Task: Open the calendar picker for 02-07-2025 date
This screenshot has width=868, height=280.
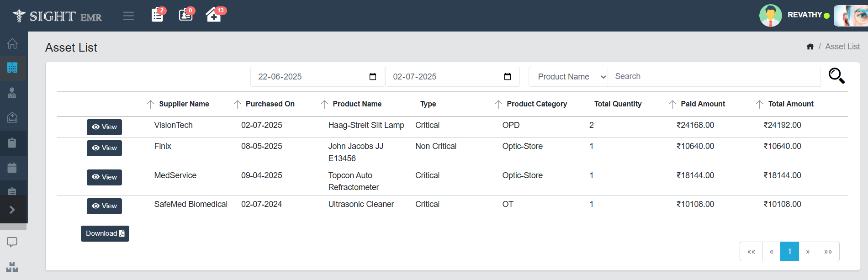Action: [x=507, y=77]
